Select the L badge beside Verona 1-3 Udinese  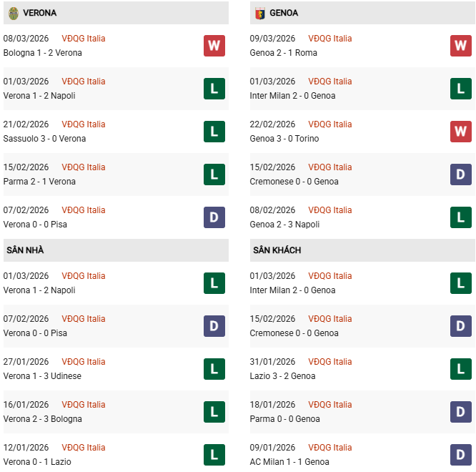coord(214,369)
